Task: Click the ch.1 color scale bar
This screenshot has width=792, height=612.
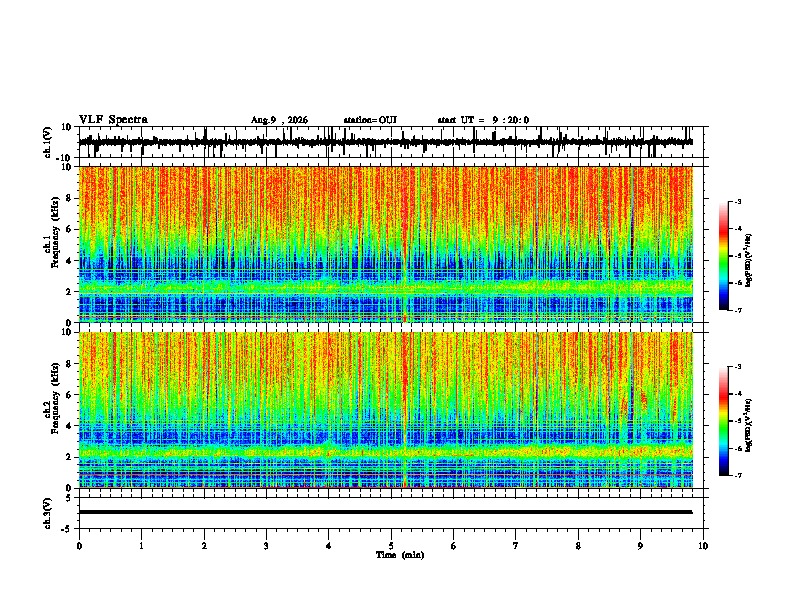Action: (724, 256)
